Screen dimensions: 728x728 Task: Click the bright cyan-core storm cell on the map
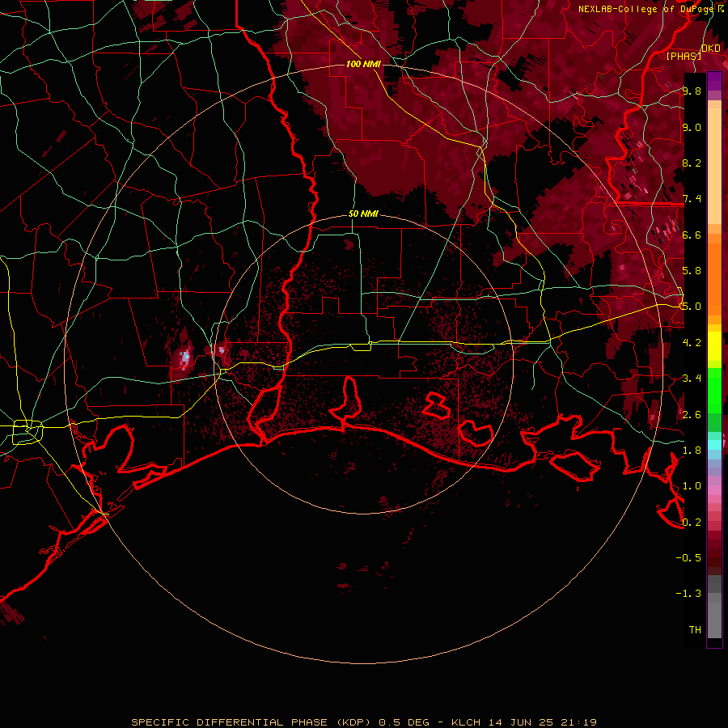(x=186, y=357)
